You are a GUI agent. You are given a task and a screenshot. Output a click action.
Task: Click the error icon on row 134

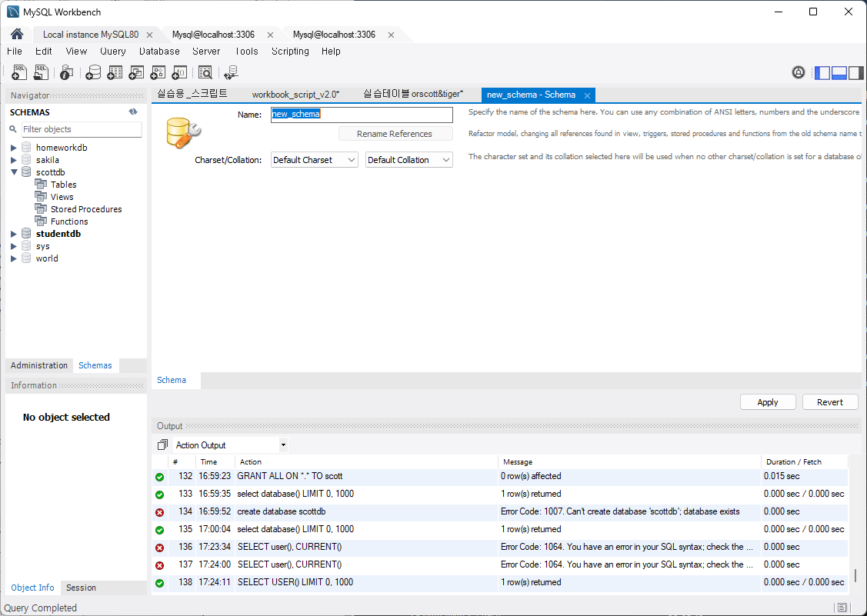tap(160, 512)
